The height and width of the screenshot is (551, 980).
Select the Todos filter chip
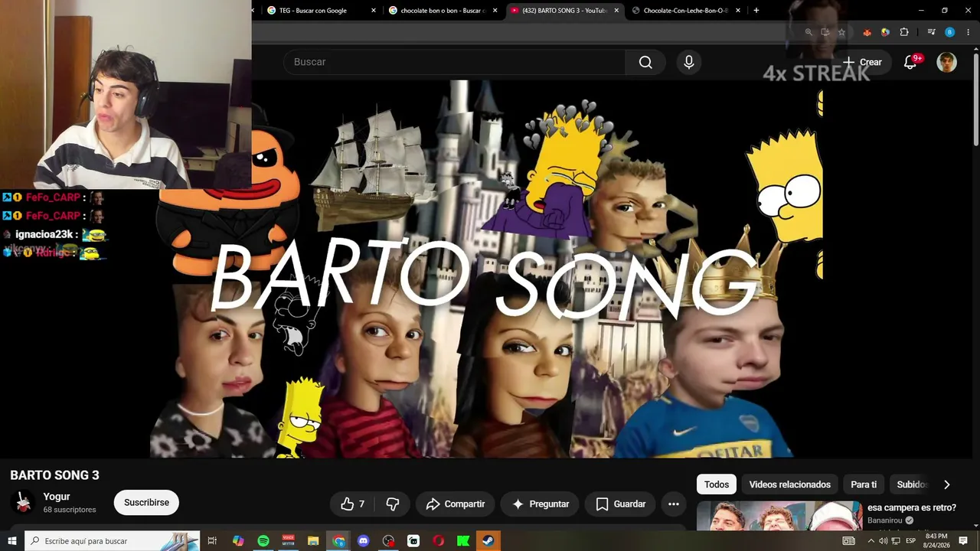coord(717,484)
